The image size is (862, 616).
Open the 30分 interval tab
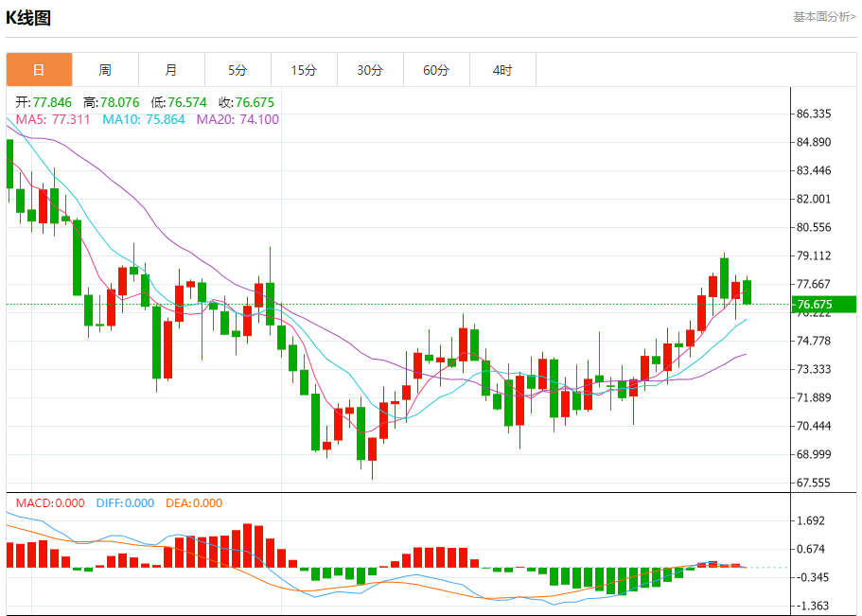coord(370,70)
